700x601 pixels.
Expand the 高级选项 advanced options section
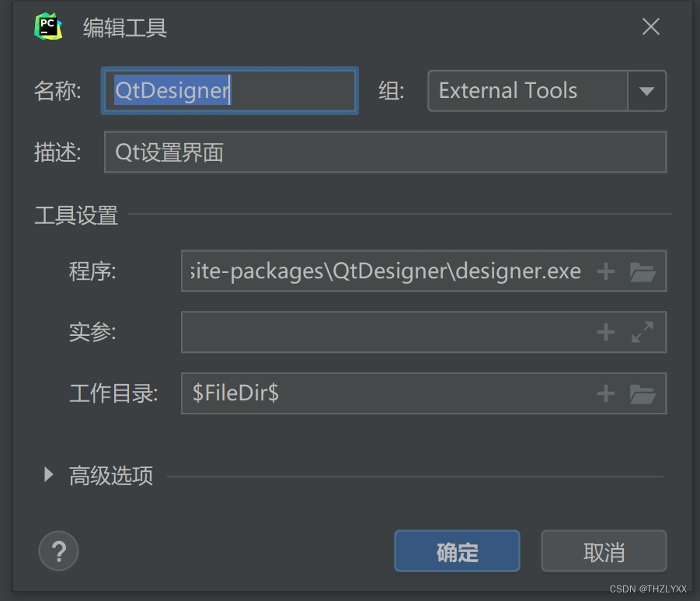pyautogui.click(x=48, y=474)
